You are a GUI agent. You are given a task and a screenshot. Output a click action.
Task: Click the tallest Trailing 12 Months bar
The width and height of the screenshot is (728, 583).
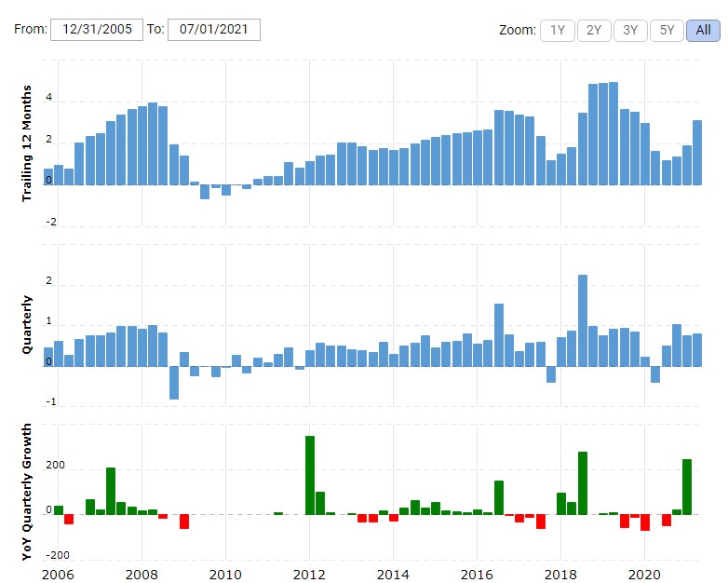point(613,134)
